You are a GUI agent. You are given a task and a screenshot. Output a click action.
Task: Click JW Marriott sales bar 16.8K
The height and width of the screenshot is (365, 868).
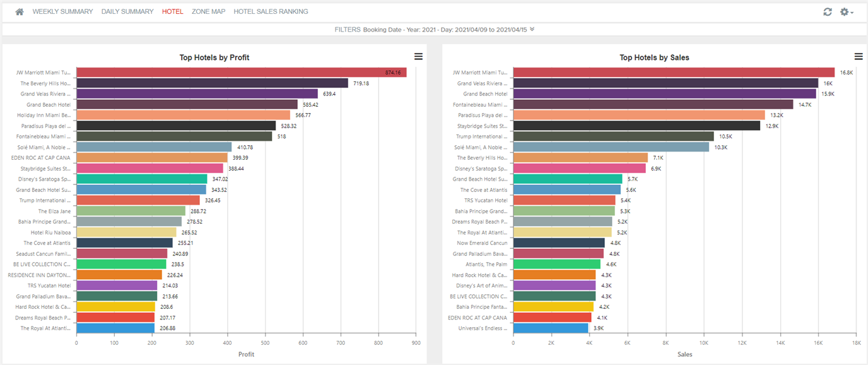click(674, 73)
